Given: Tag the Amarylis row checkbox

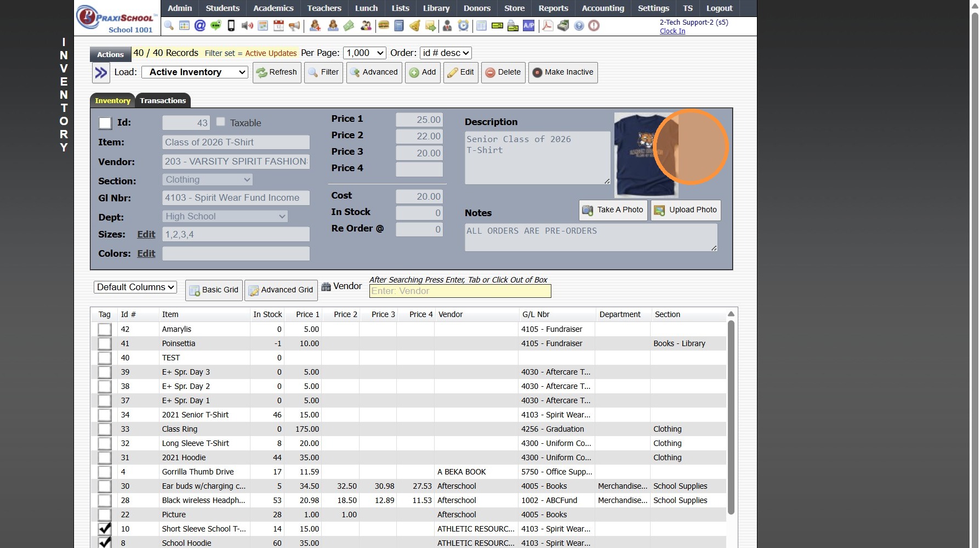Looking at the screenshot, I should point(105,330).
